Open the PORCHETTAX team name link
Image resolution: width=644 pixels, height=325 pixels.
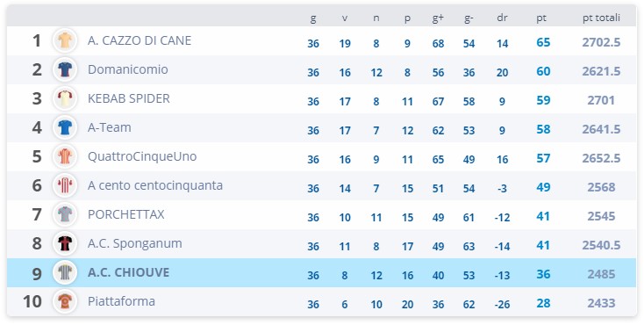[x=125, y=214]
